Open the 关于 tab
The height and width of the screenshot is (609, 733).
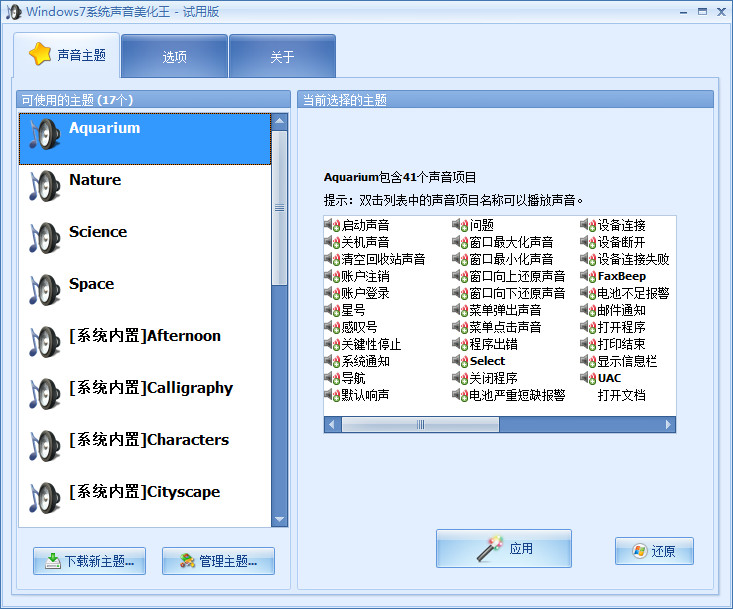coord(282,57)
